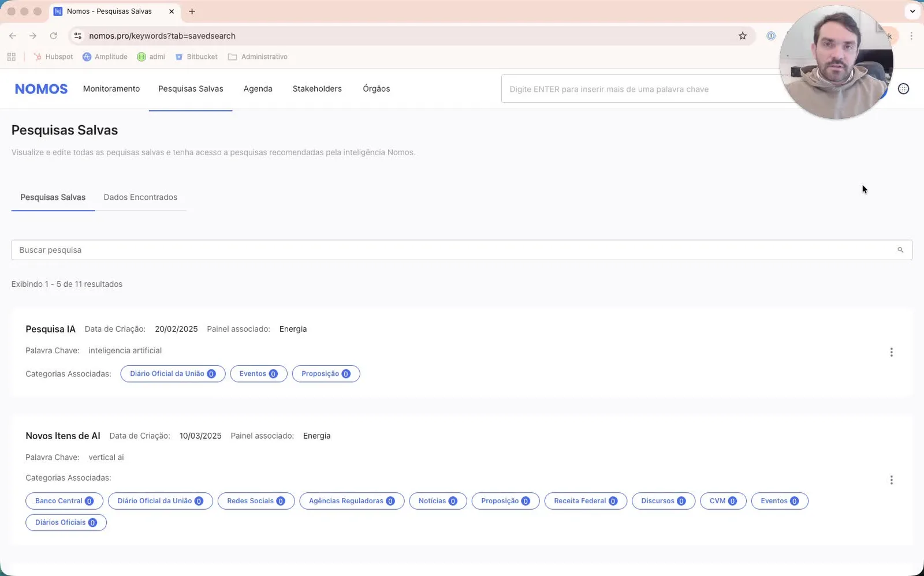Screen dimensions: 924x576
Task: Click Energia panel name in Pesquisa IA
Action: click(x=293, y=329)
